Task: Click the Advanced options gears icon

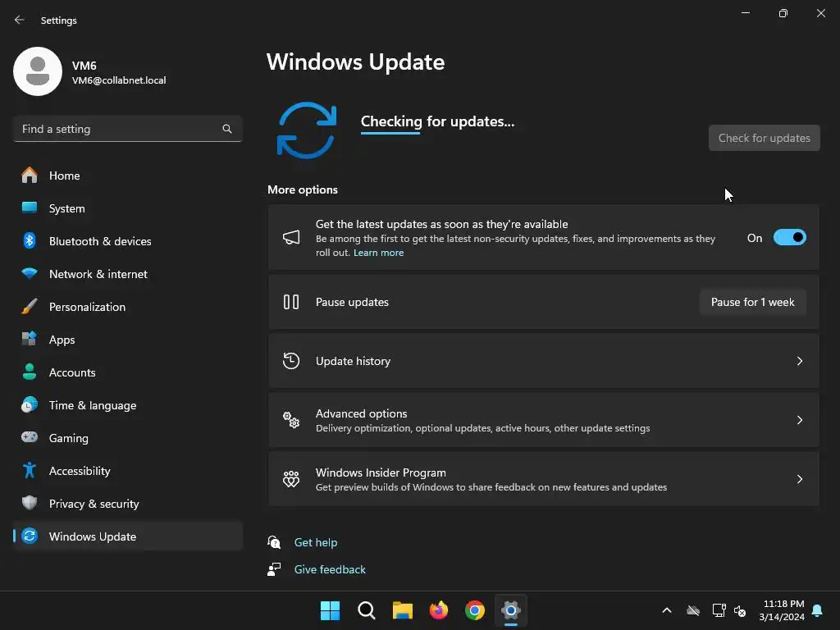Action: click(x=291, y=420)
